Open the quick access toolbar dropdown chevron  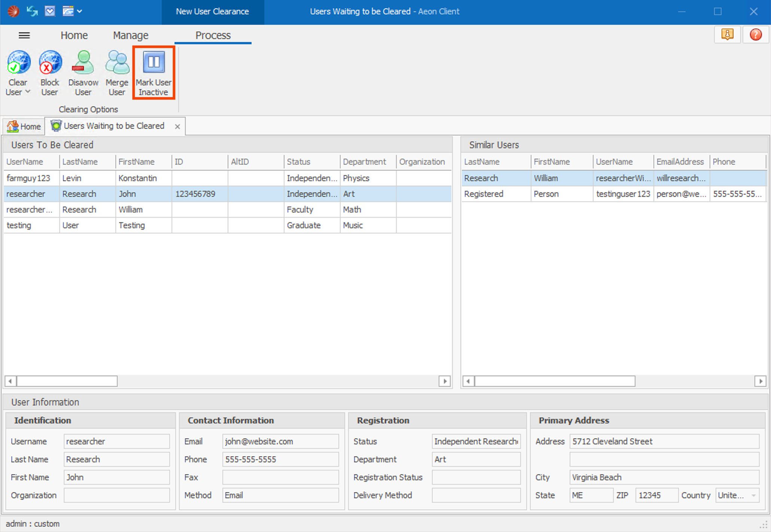click(x=80, y=11)
